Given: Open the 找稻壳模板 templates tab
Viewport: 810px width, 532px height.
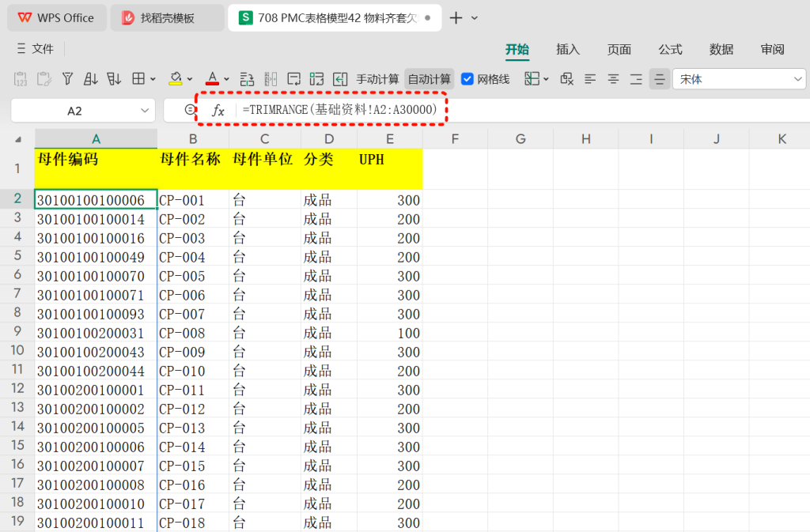Looking at the screenshot, I should [168, 18].
